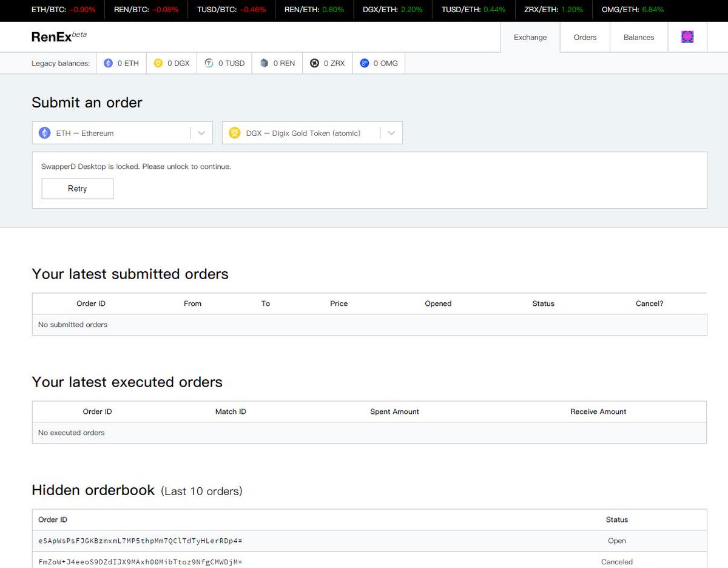Select the OMG/ETH ticker pair
Screen dimensions: 728x568
pyautogui.click(x=633, y=10)
